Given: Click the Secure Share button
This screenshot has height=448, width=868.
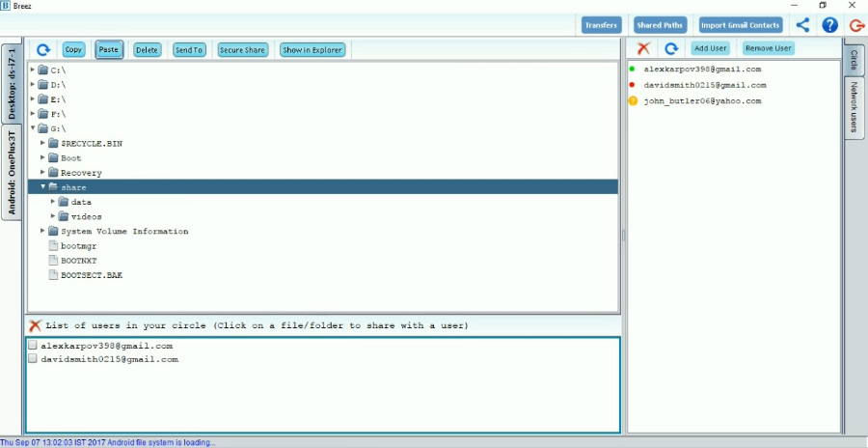Looking at the screenshot, I should (x=242, y=50).
